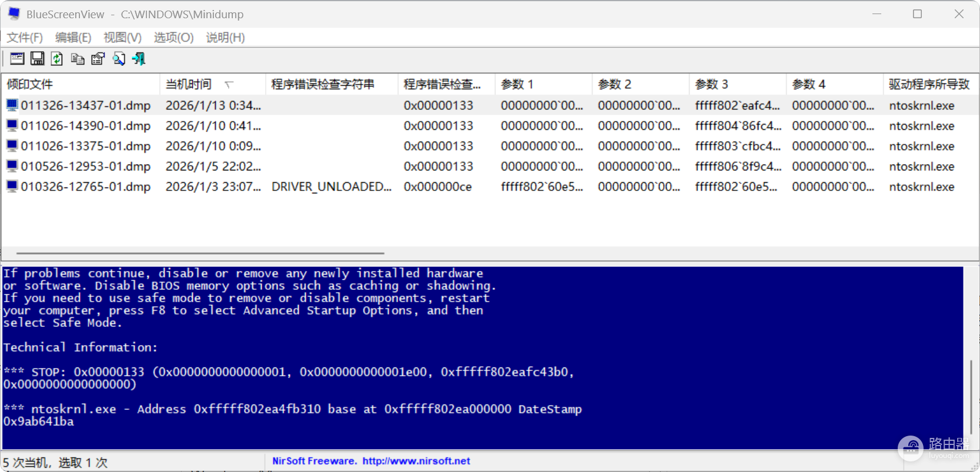
Task: Sort by the 当机时间 column header
Action: (x=213, y=84)
